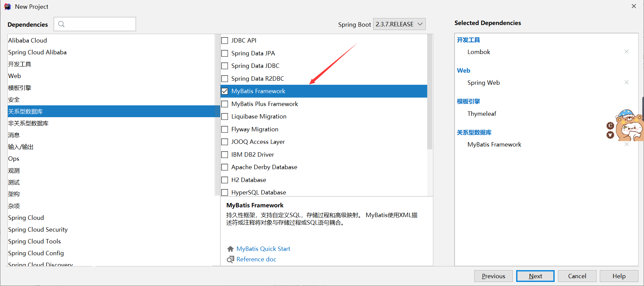Tick the Flyway Migration checkbox
Viewport: 644px width, 286px height.
coord(225,129)
